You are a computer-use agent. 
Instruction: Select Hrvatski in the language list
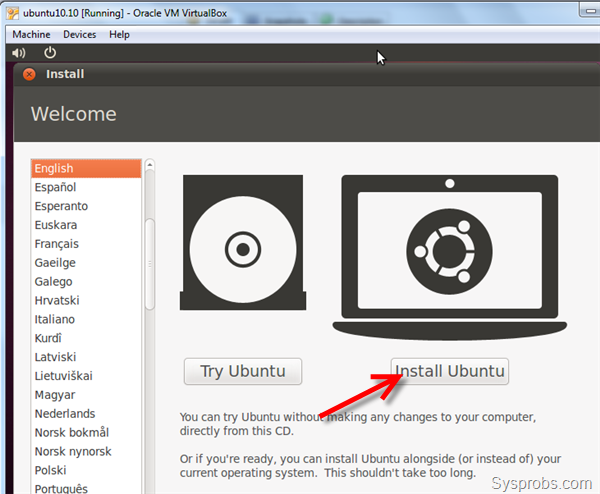click(86, 300)
